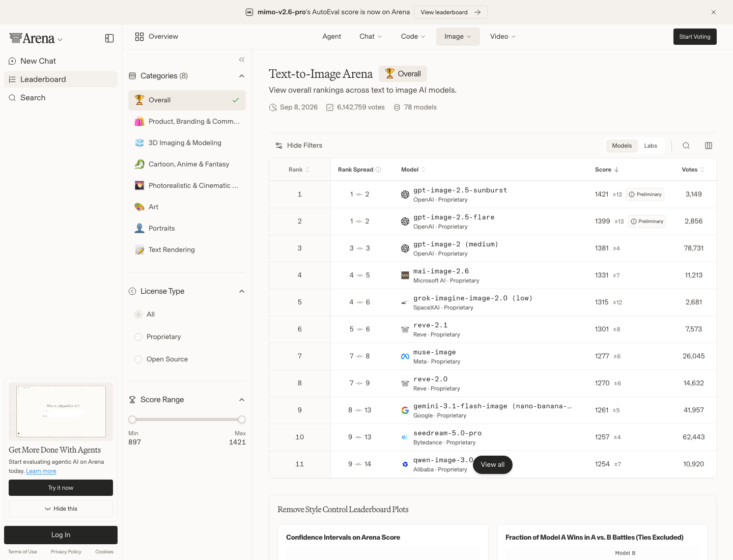Click the Portraits silhouette icon
Image resolution: width=733 pixels, height=560 pixels.
coord(139,228)
